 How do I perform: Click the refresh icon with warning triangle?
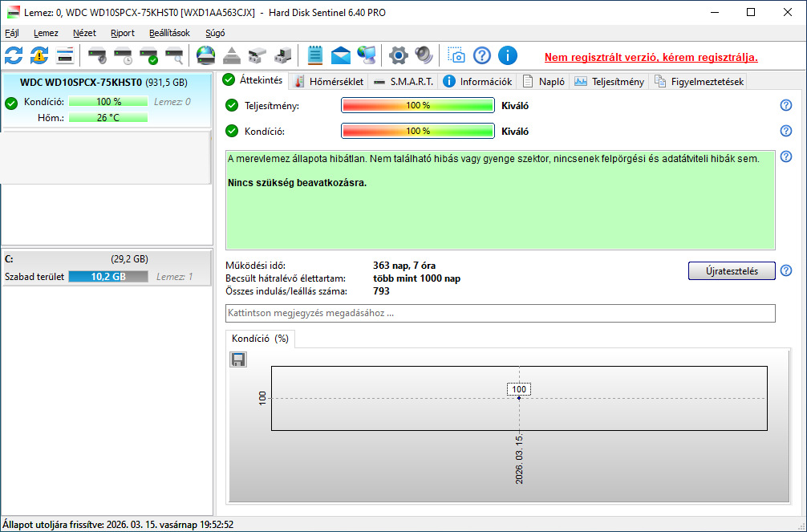pos(39,55)
